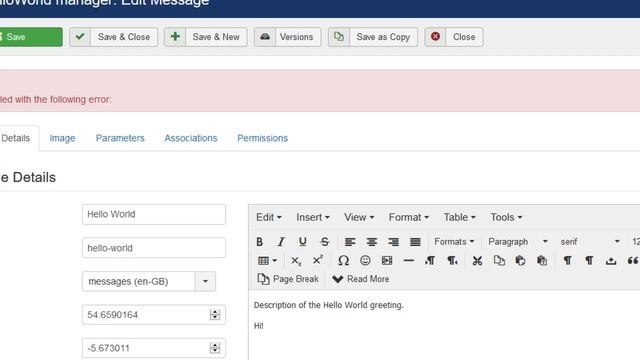Set right-to-left text direction
640x360 pixels.
coord(452,260)
